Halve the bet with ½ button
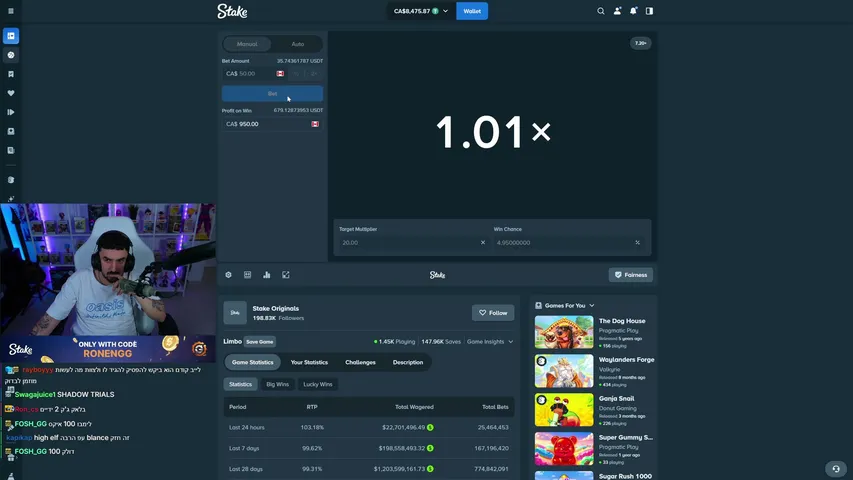The height and width of the screenshot is (480, 853). [x=296, y=73]
